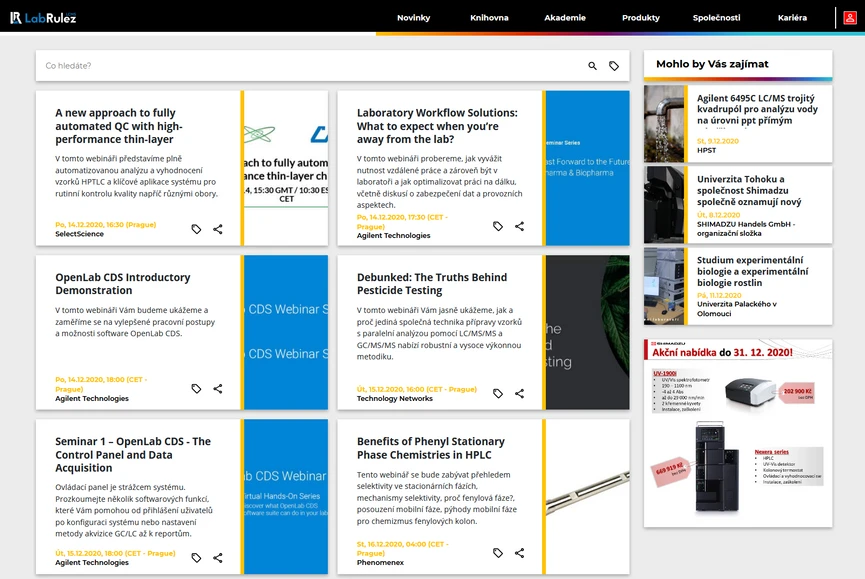Screen dimensions: 865x579
Task: Open Studium experimentální biologie article
Action: click(x=752, y=271)
